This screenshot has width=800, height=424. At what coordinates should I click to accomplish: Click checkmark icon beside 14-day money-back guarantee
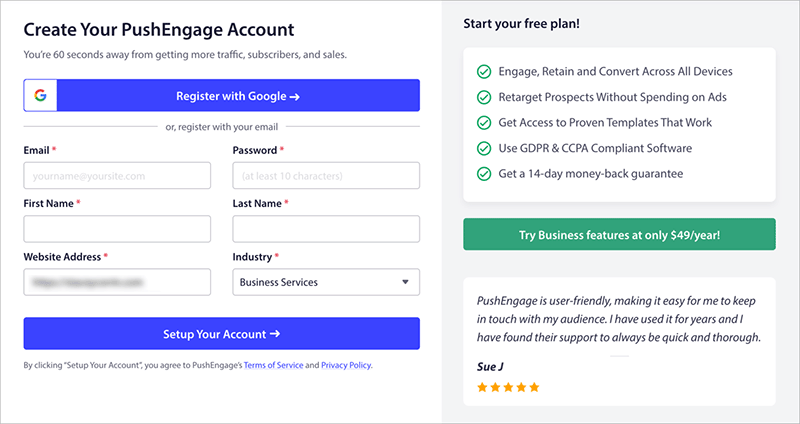coord(484,174)
